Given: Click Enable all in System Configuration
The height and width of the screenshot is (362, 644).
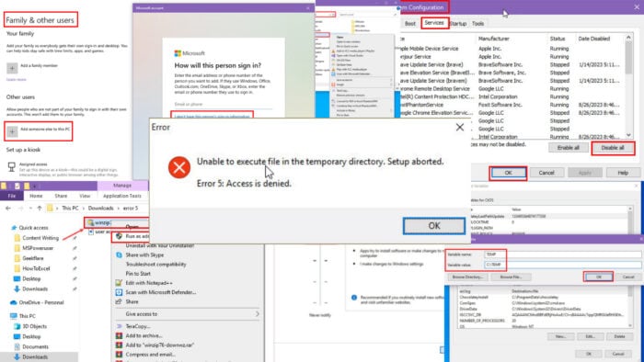Looking at the screenshot, I should [x=569, y=148].
